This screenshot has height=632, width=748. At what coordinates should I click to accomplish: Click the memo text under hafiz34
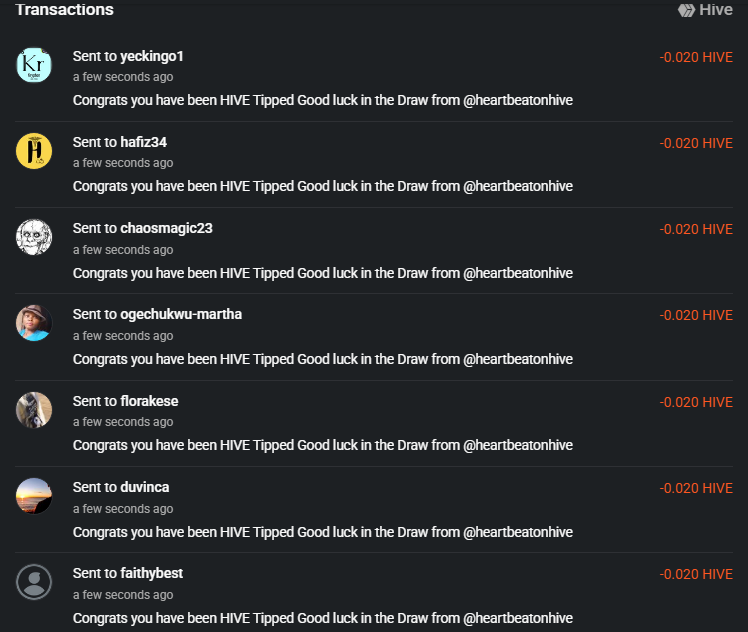tap(322, 186)
